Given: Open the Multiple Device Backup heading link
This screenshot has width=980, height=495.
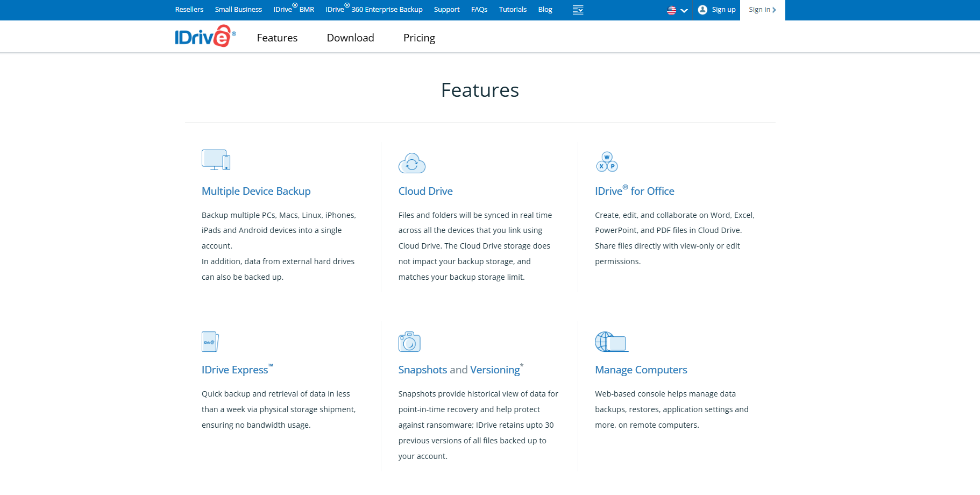Looking at the screenshot, I should click(256, 191).
